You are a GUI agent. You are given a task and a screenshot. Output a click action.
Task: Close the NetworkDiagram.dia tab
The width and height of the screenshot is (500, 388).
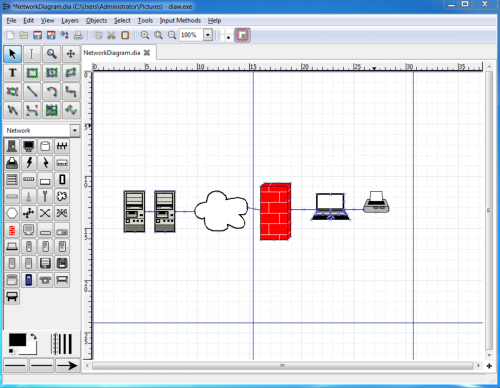tap(147, 53)
